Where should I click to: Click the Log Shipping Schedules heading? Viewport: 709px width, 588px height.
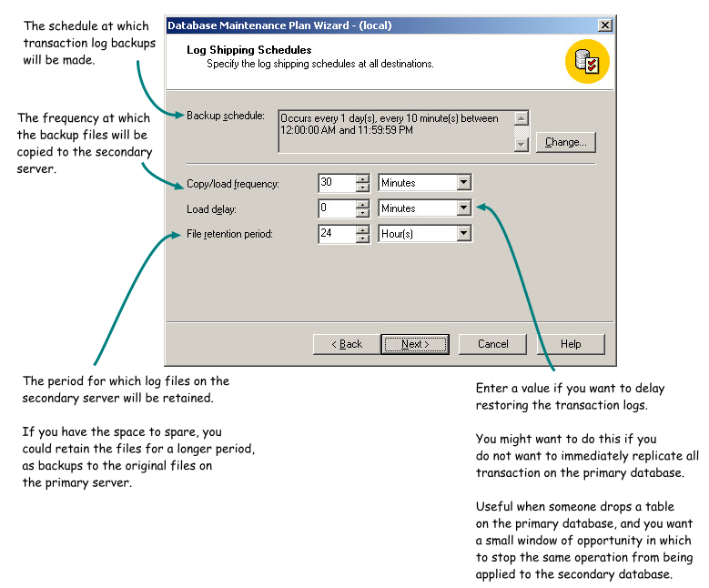coord(249,50)
